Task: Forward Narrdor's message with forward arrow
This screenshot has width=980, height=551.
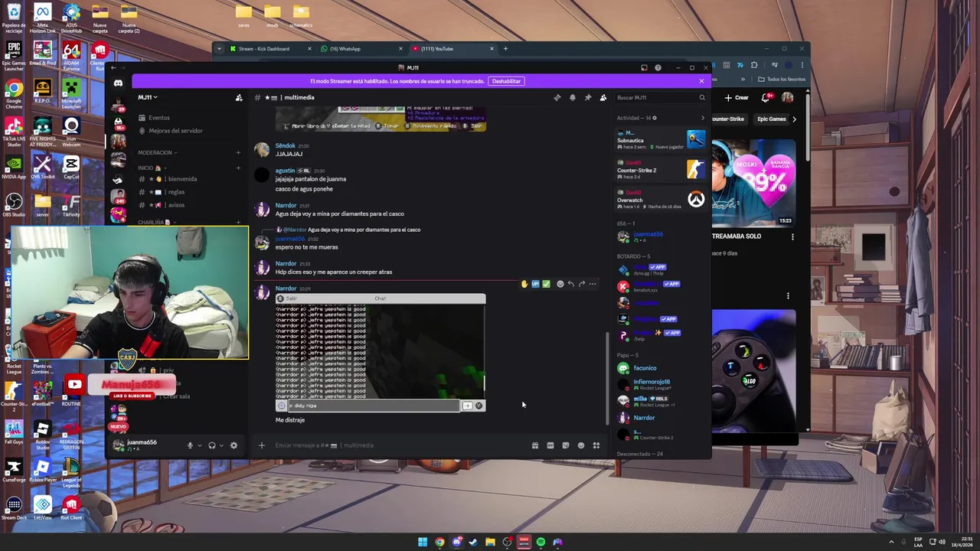Action: [x=582, y=284]
